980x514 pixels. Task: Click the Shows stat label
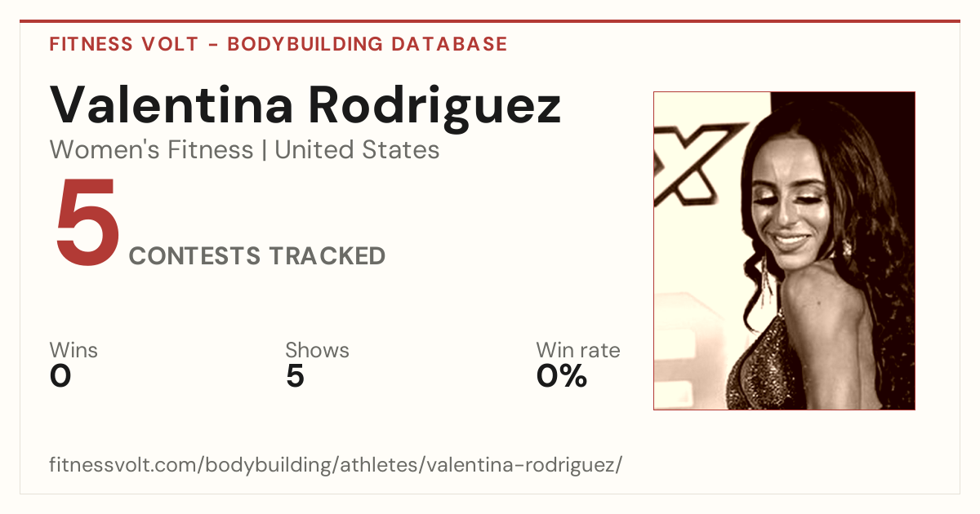click(317, 351)
